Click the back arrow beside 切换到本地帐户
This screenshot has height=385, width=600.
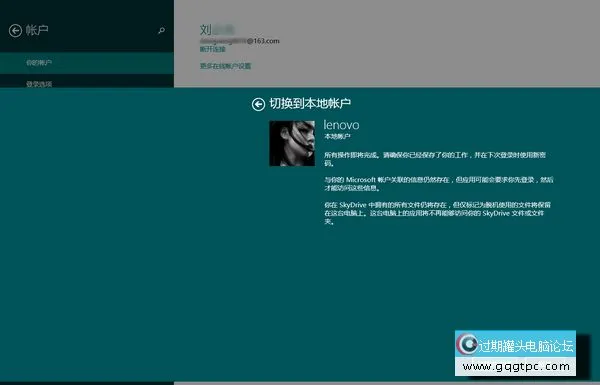tap(258, 104)
